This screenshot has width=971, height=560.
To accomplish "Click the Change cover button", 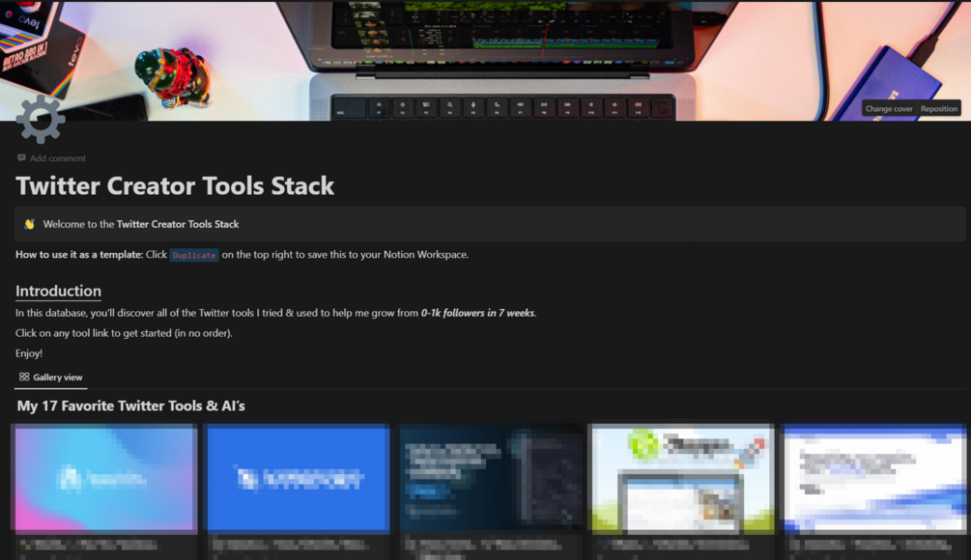I will (889, 108).
